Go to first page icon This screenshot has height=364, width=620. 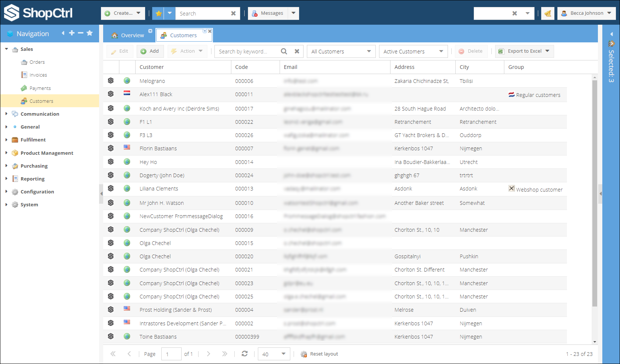(x=113, y=354)
